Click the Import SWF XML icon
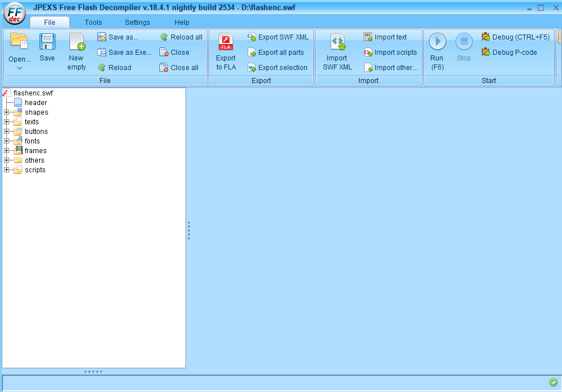The width and height of the screenshot is (562, 392). (338, 42)
